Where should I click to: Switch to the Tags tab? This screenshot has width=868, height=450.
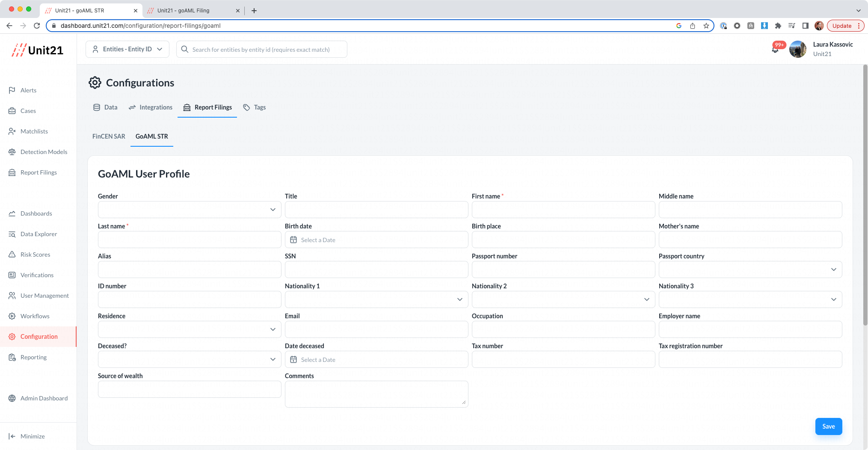pos(255,107)
